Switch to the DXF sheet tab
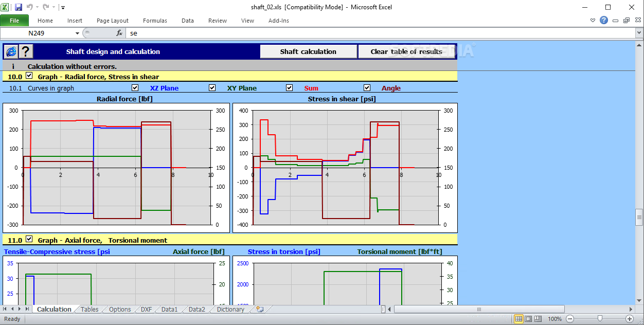The height and width of the screenshot is (325, 644). pyautogui.click(x=146, y=309)
